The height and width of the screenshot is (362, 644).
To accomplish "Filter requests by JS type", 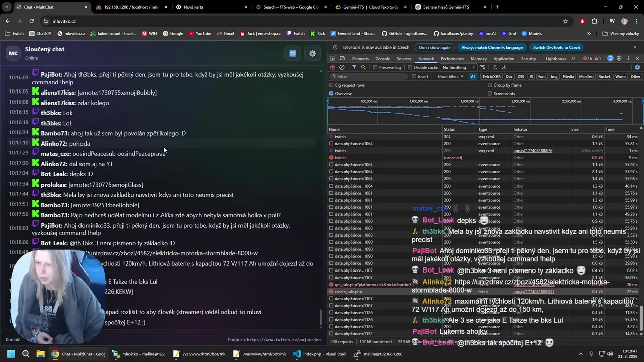I will tap(531, 77).
